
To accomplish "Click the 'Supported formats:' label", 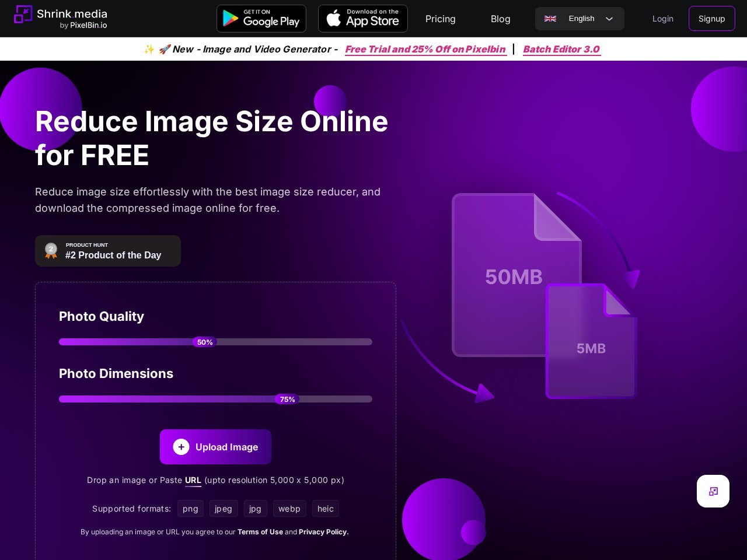I will click(131, 509).
